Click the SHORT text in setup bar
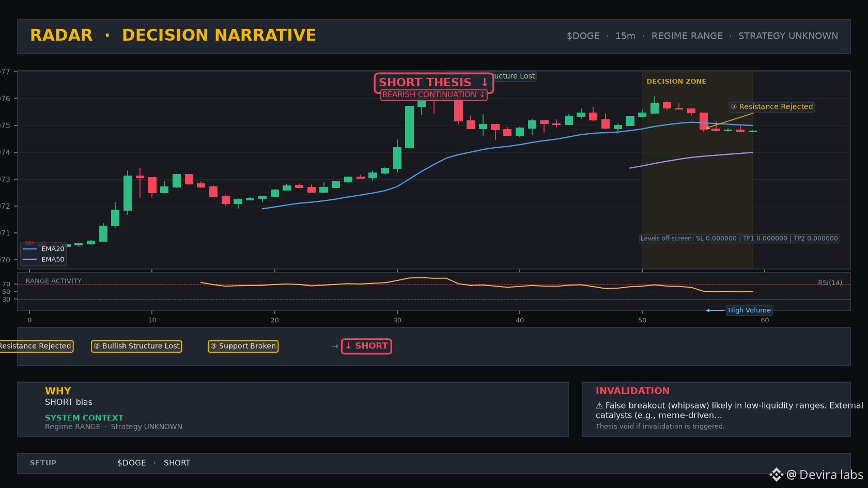The height and width of the screenshot is (488, 868). click(x=177, y=463)
